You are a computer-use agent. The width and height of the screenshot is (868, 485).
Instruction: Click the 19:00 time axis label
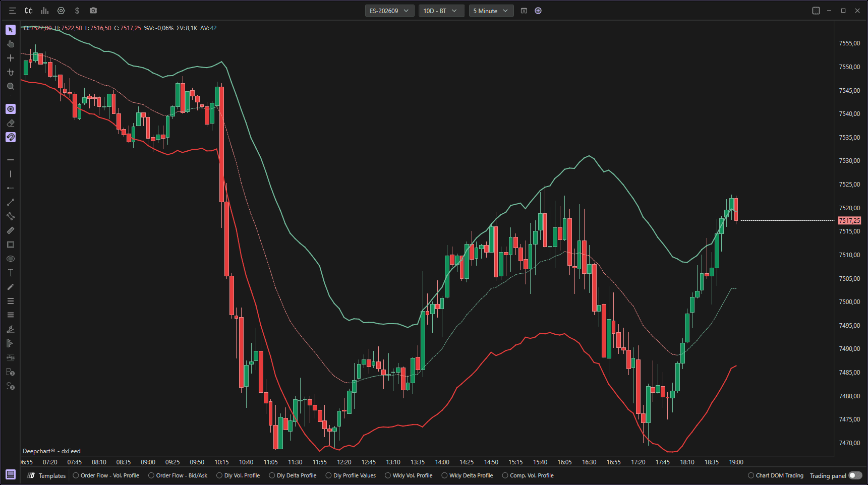[x=736, y=462]
